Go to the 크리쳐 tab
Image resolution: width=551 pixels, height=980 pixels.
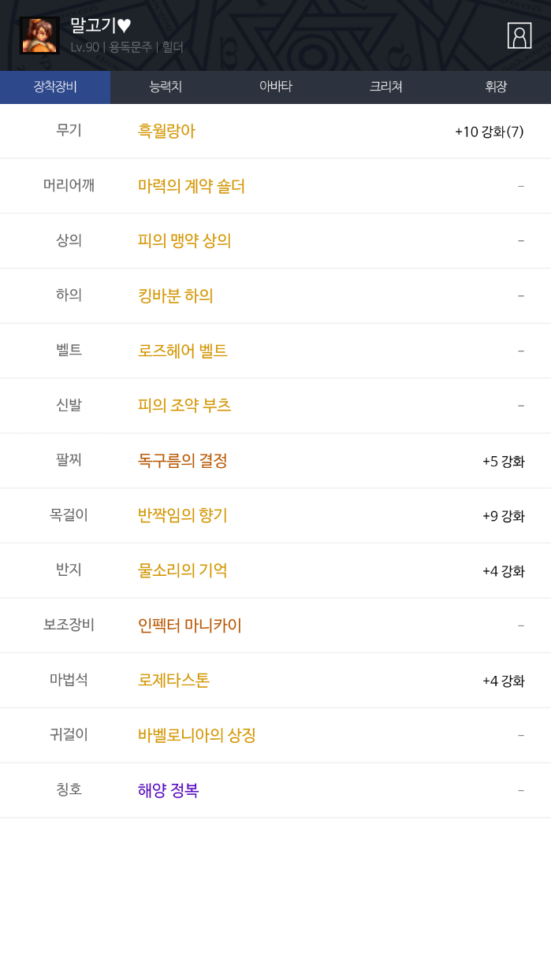click(386, 87)
